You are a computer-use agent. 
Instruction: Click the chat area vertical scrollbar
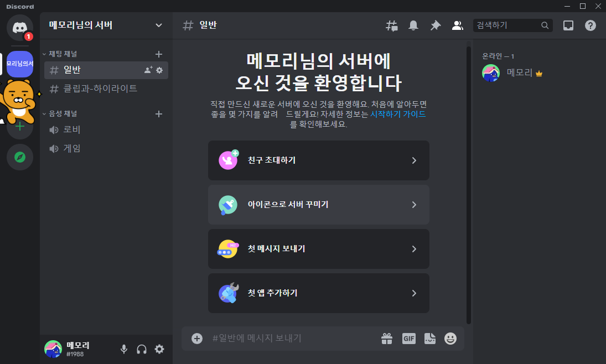(468, 185)
